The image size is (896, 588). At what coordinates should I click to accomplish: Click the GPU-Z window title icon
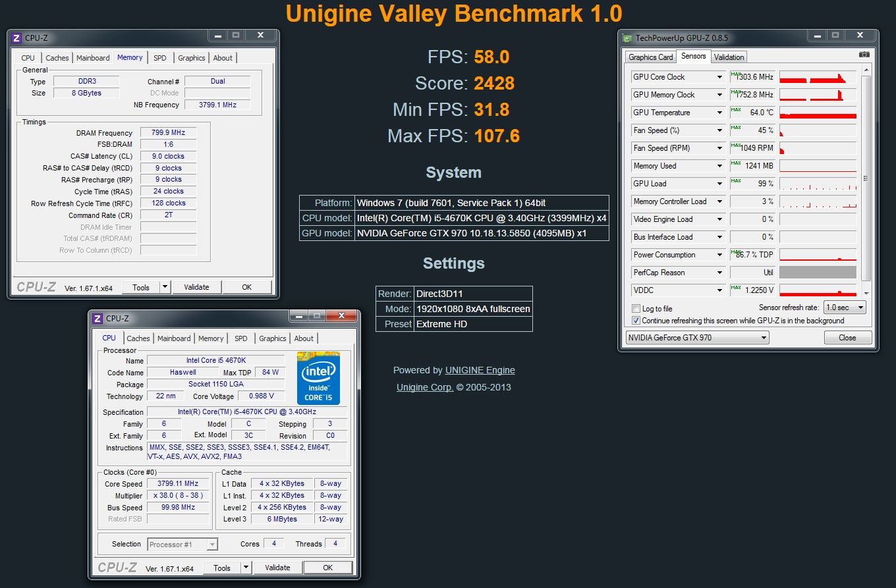point(628,38)
